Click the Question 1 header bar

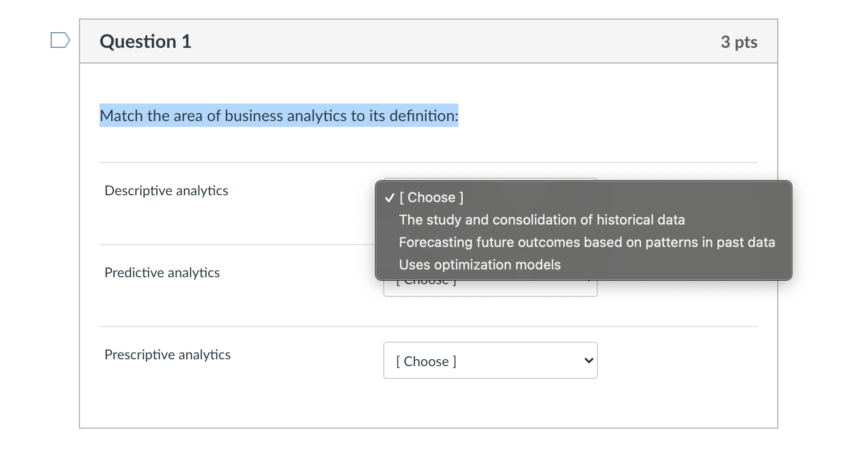tap(144, 41)
